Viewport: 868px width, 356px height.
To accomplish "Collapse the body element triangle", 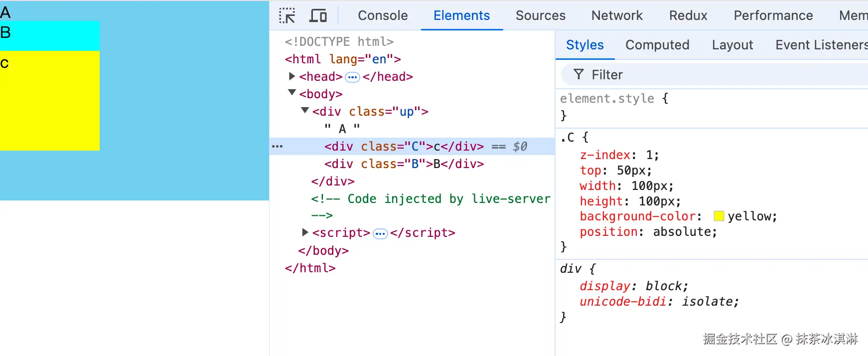I will click(292, 93).
